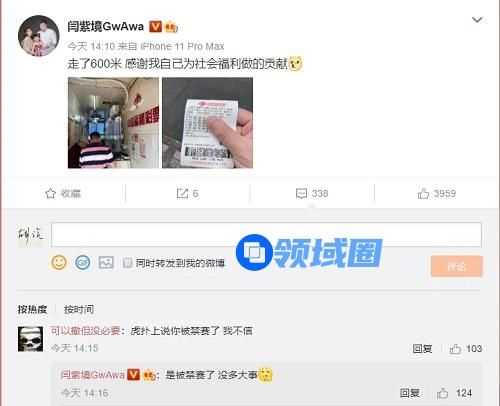Sort comments by time tab
500x406 pixels.
click(x=79, y=310)
